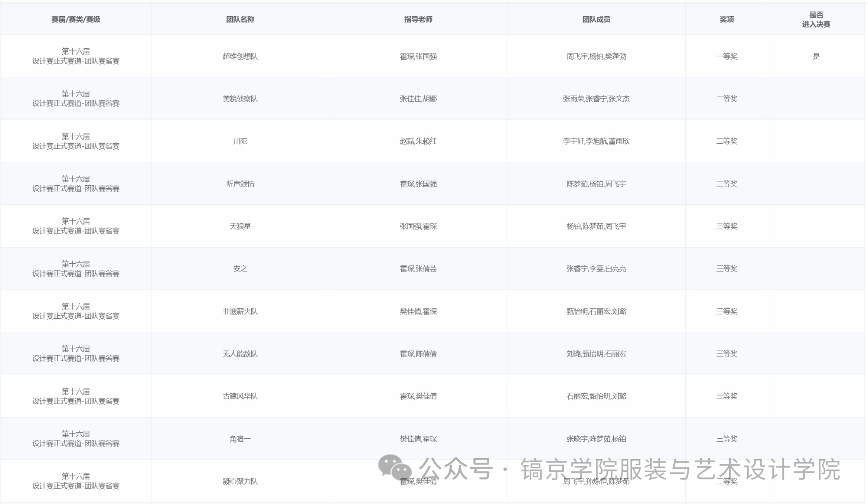
Task: Click the 团队成员 column header
Action: pyautogui.click(x=596, y=19)
